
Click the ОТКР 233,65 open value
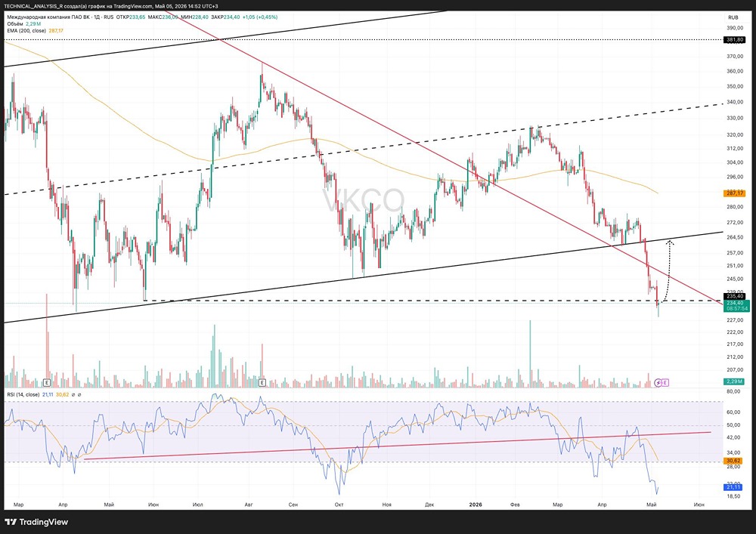tap(131, 17)
